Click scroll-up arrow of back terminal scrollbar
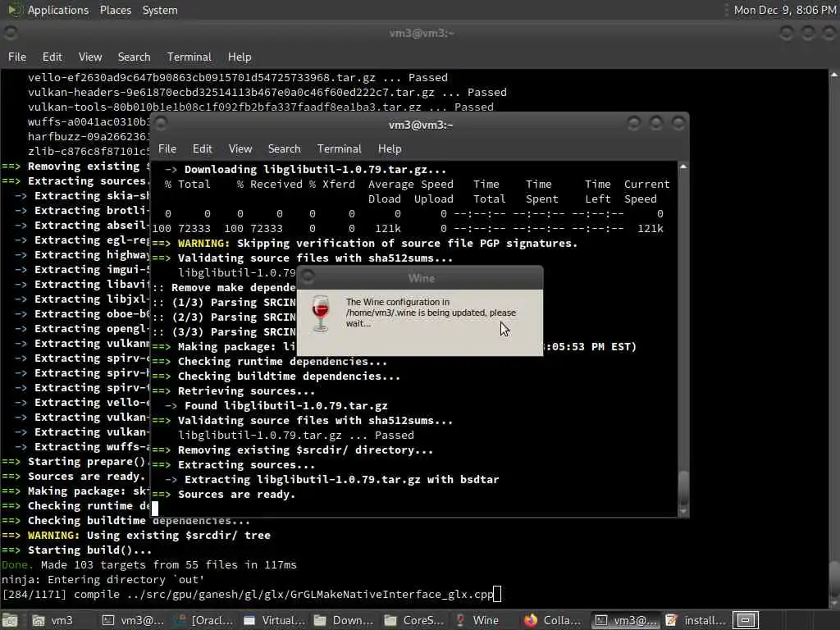This screenshot has width=840, height=630. pyautogui.click(x=834, y=75)
